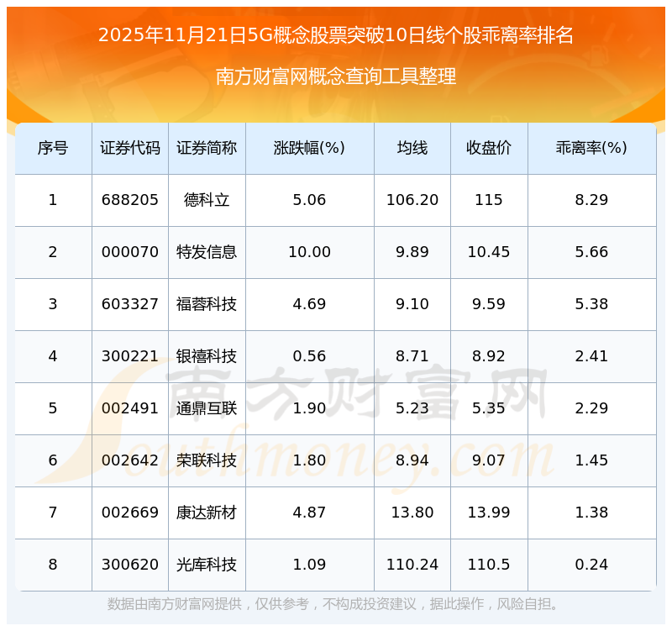Click moving average value 9.89

[412, 252]
